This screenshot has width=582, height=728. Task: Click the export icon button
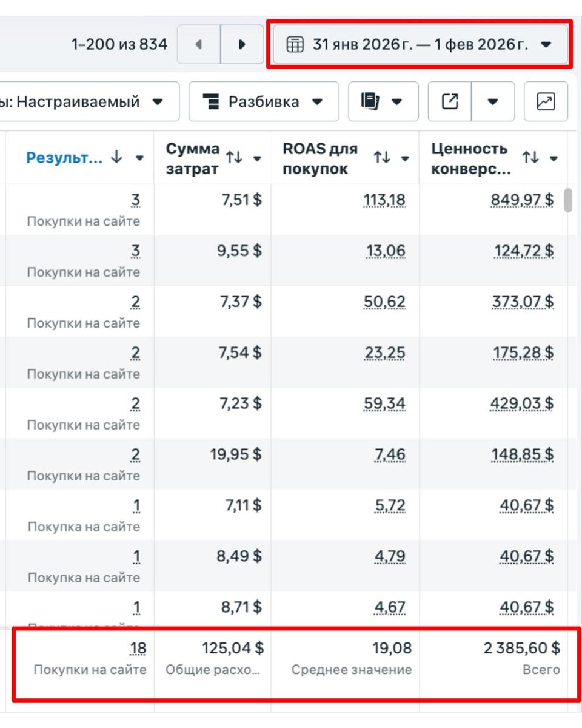[x=450, y=102]
